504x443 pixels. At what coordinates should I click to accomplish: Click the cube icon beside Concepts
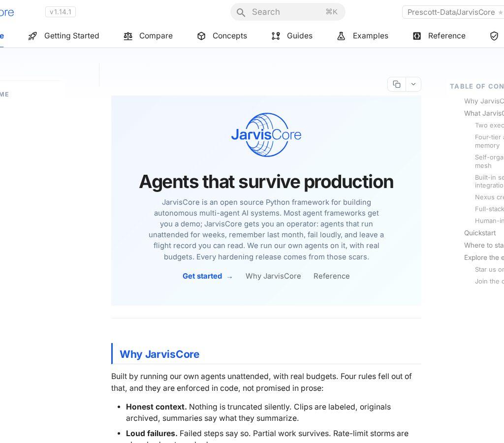[x=201, y=36]
